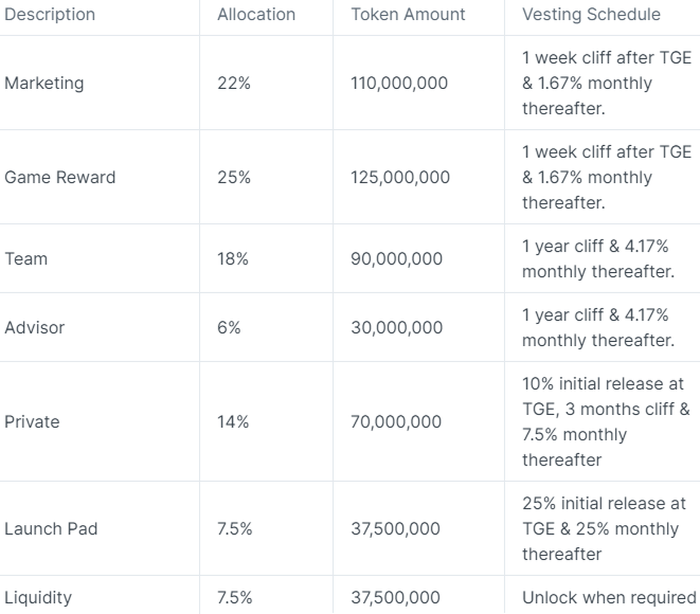Image resolution: width=700 pixels, height=614 pixels.
Task: Click the Allocation column header
Action: (x=256, y=15)
